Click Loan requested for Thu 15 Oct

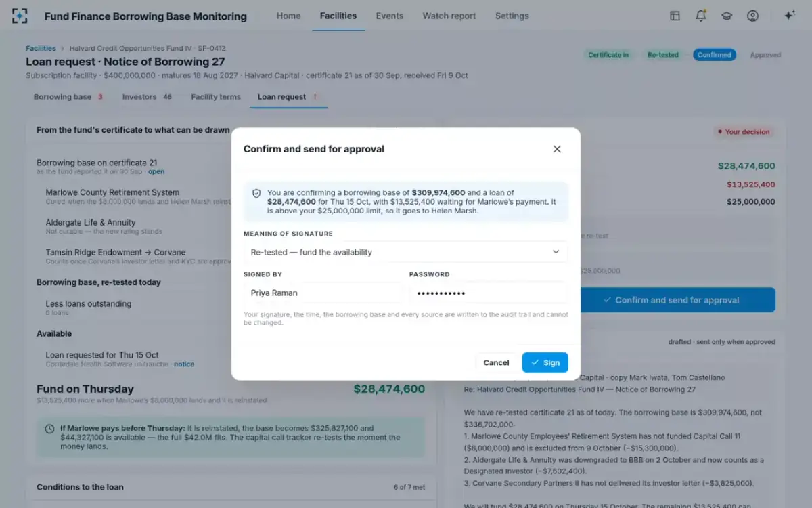pos(102,355)
